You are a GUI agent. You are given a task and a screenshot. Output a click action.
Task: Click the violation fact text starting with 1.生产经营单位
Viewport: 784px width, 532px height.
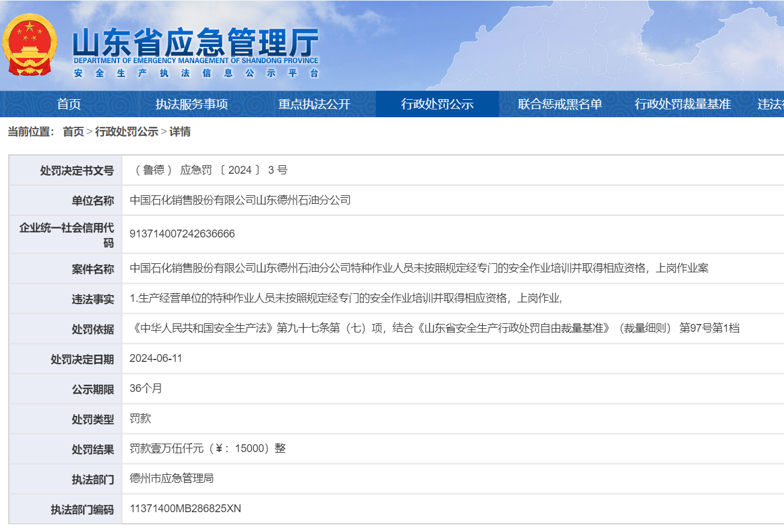(x=346, y=298)
